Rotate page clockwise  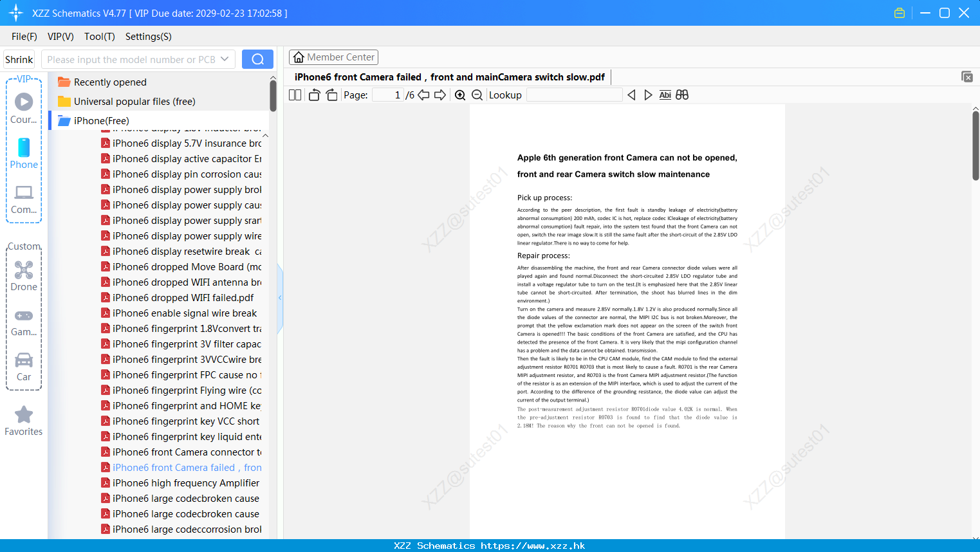[331, 95]
